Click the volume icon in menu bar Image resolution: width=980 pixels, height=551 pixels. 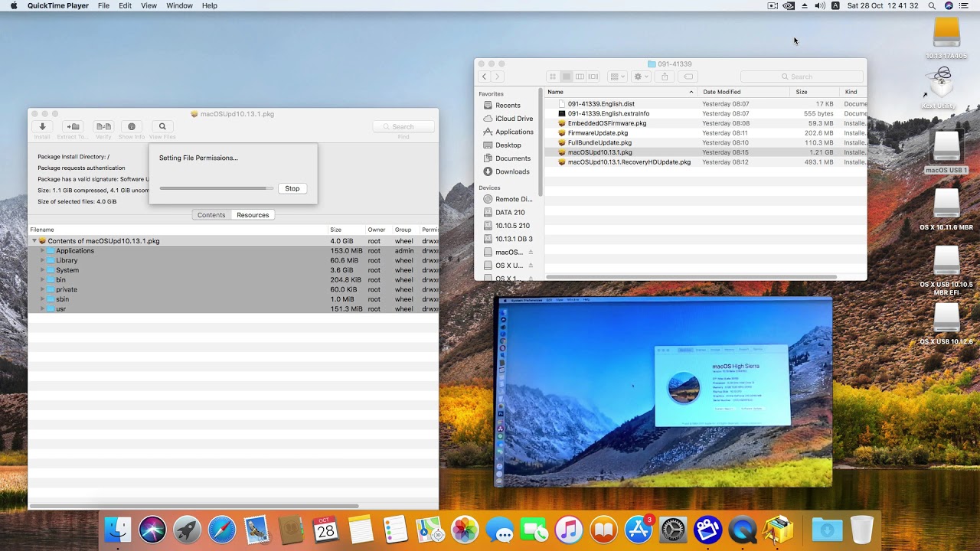(x=820, y=5)
